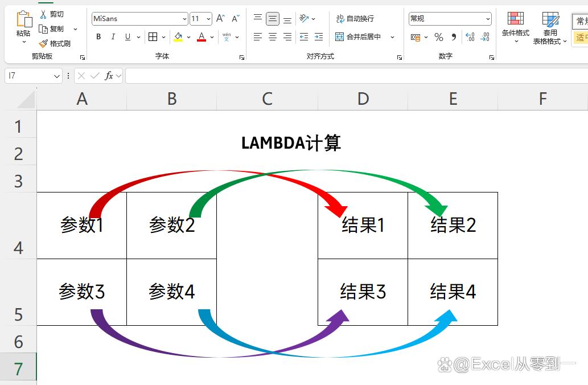Click the cell containing 参数1

82,226
